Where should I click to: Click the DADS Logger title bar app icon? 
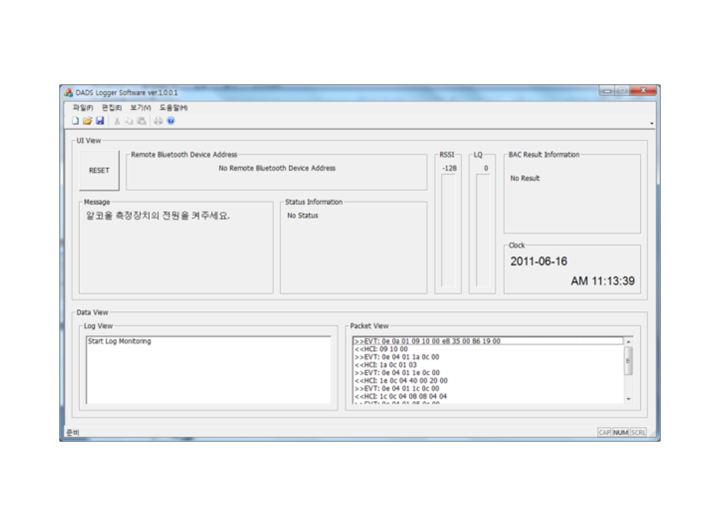[x=69, y=92]
